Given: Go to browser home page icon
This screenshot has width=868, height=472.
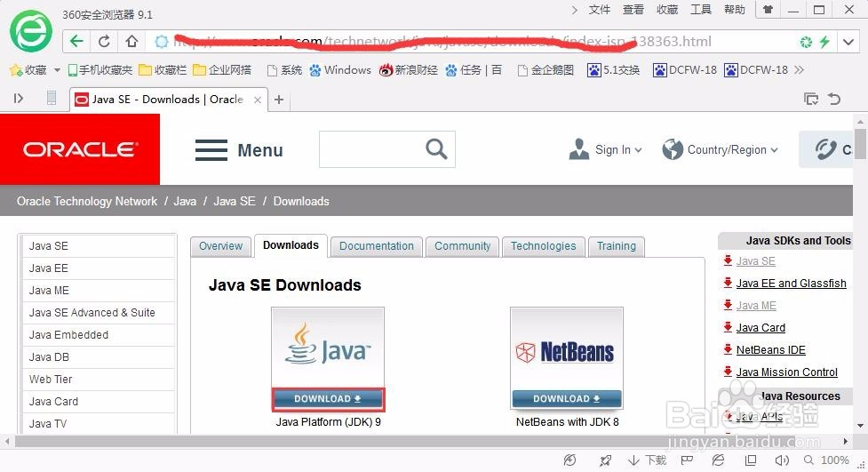Looking at the screenshot, I should pos(131,42).
